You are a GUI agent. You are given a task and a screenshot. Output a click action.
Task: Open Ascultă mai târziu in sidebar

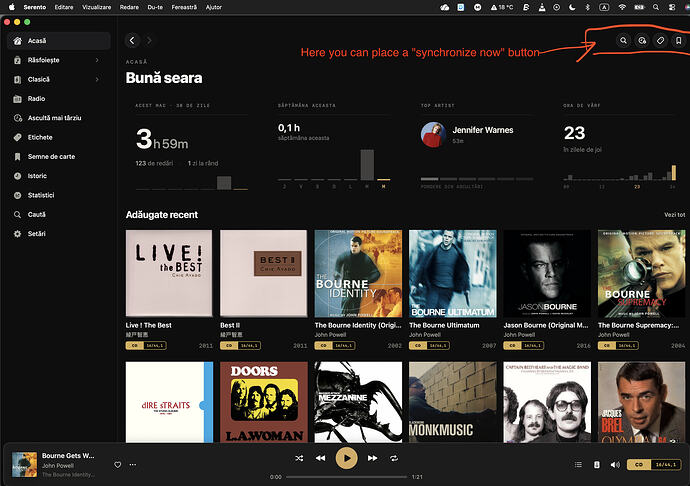point(59,118)
